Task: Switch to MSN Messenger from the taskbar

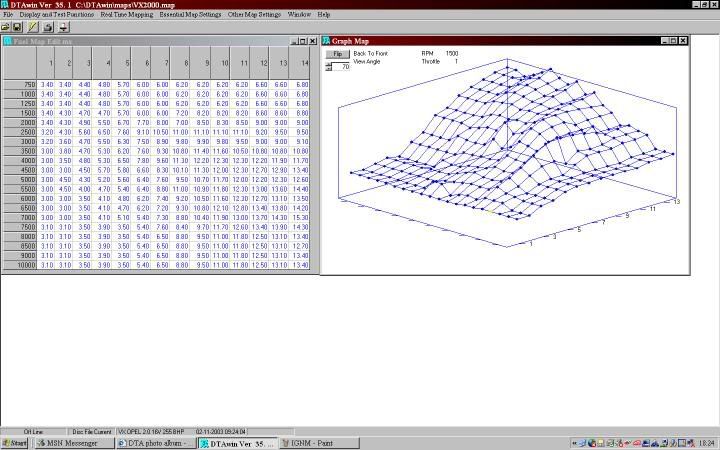Action: tap(73, 443)
